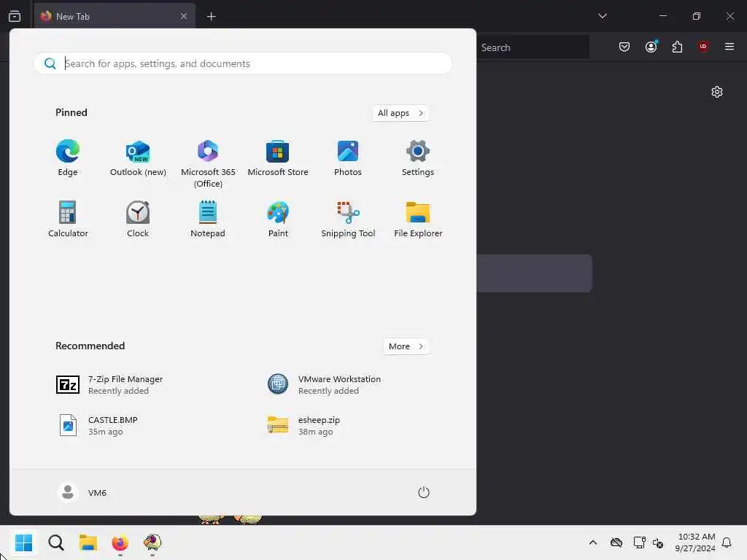This screenshot has width=747, height=560.
Task: Open Microsoft 365 (Office) app
Action: 208,164
